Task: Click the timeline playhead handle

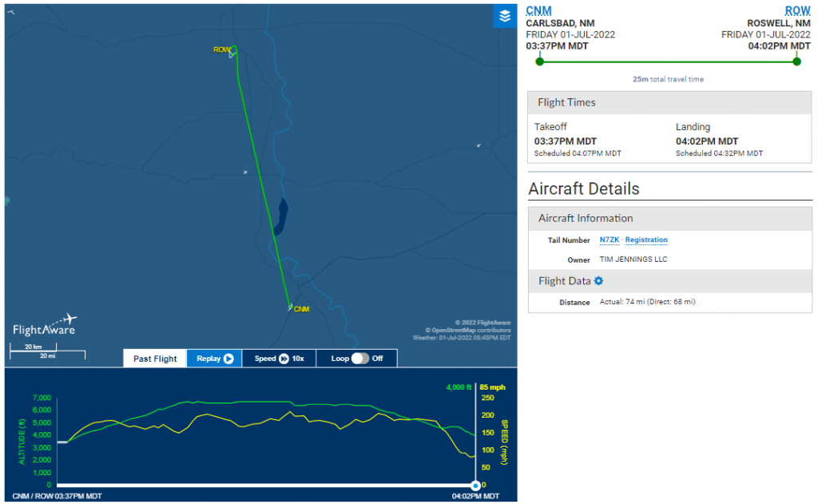Action: coord(475,485)
